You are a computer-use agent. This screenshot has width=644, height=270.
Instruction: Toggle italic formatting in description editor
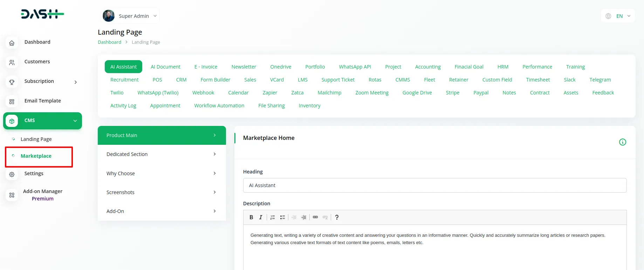(x=261, y=217)
